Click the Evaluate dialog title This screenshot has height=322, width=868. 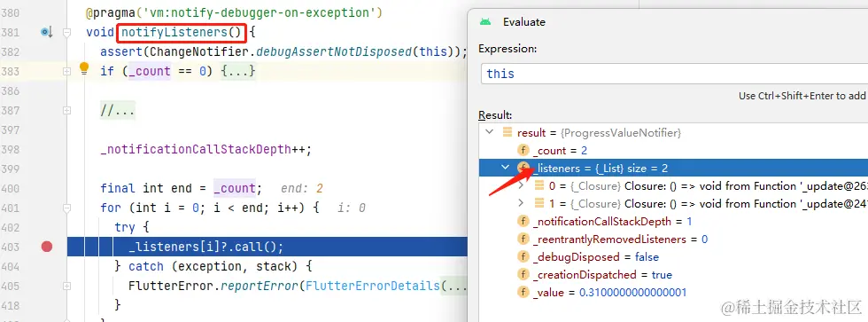pyautogui.click(x=523, y=21)
